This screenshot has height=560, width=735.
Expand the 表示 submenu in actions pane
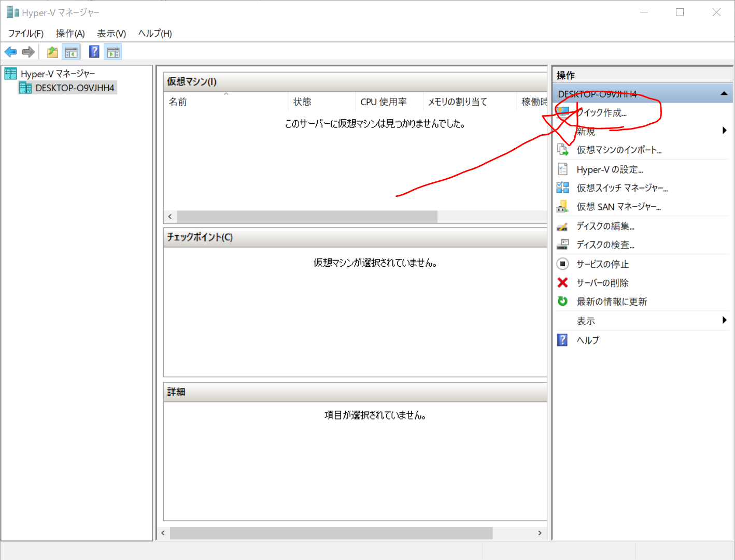(x=724, y=321)
